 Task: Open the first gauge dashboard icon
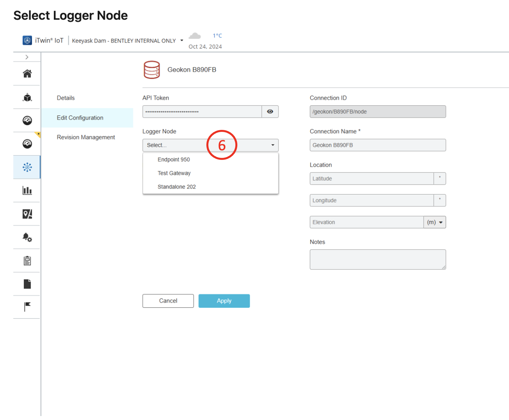coord(27,120)
